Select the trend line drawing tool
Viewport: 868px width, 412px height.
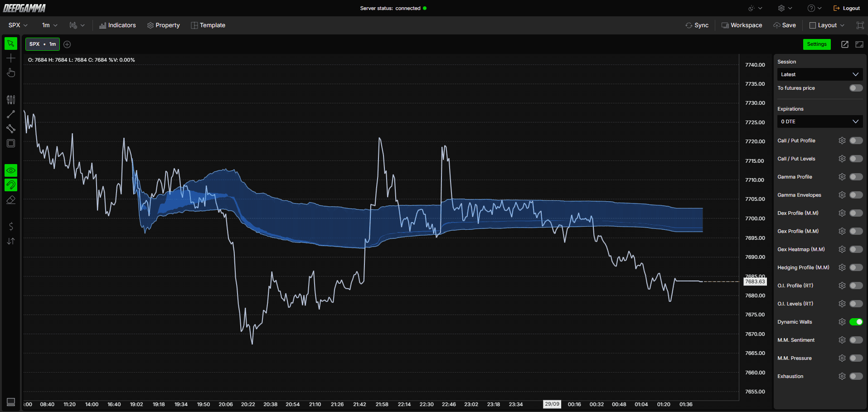(x=11, y=114)
